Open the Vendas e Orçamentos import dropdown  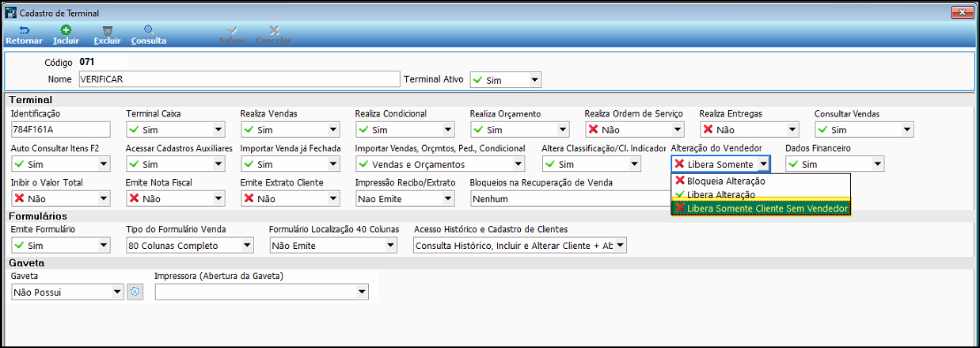518,164
